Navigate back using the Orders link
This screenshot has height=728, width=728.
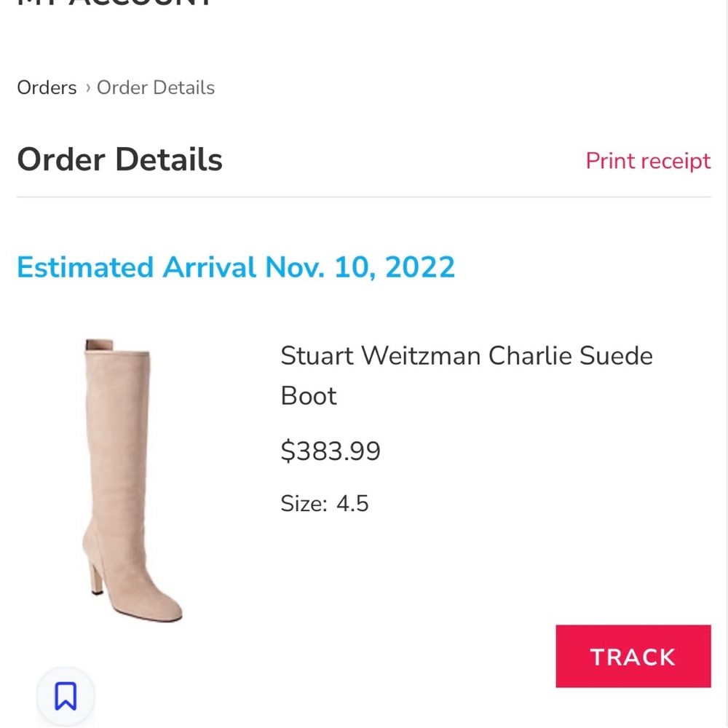click(46, 87)
